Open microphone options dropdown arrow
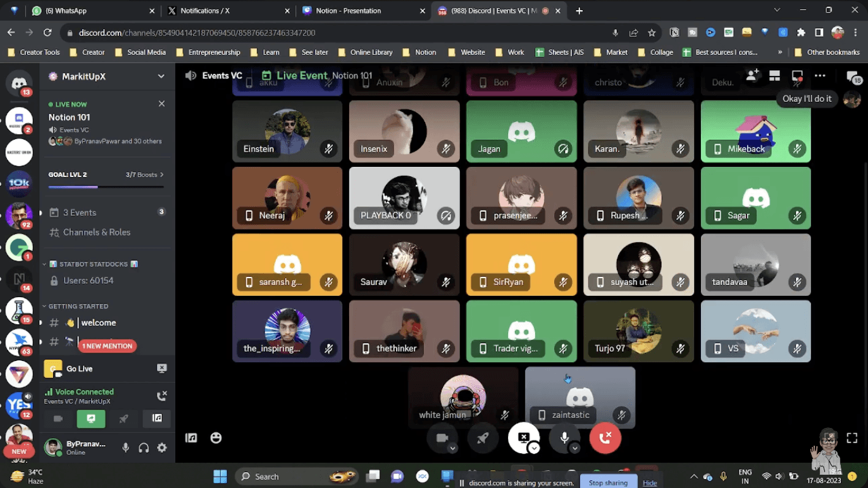Viewport: 868px width, 488px height. [x=574, y=448]
